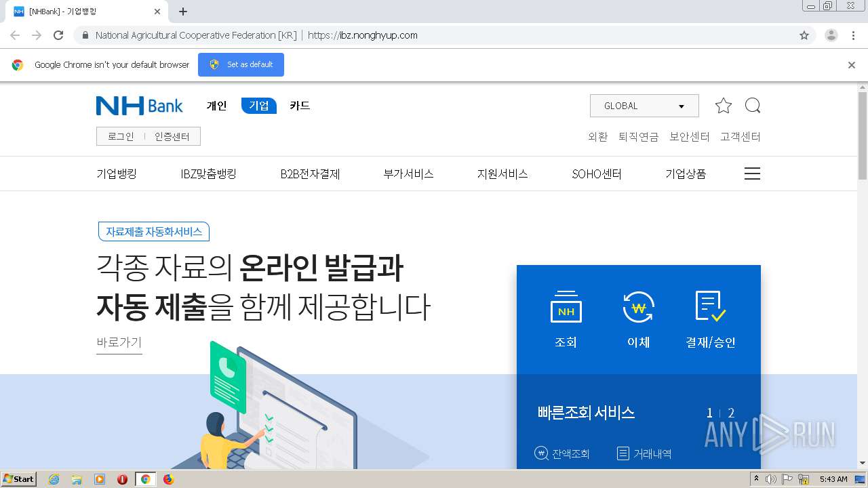The width and height of the screenshot is (868, 488).
Task: Open the 고객센터 customer center link
Action: (741, 136)
